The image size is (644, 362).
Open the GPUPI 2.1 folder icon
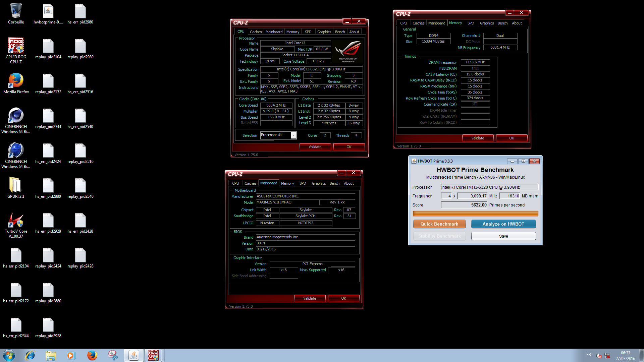tap(16, 188)
